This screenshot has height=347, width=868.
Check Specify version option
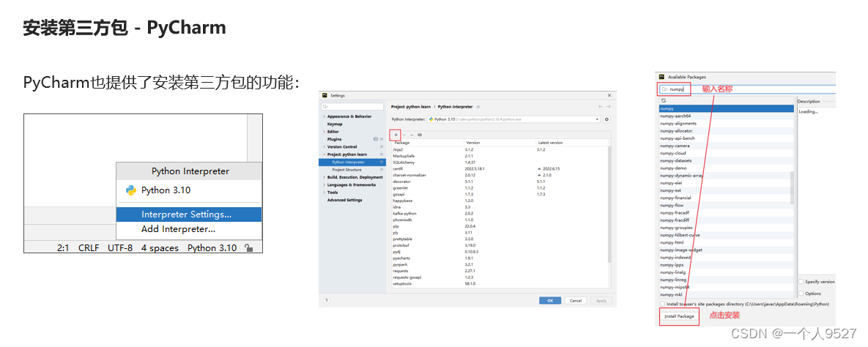coord(801,282)
